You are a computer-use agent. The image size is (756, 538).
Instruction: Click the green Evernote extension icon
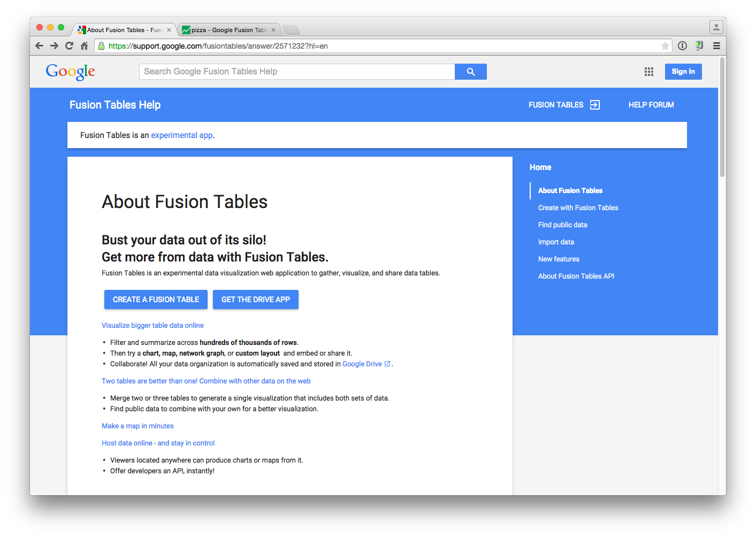(x=699, y=46)
